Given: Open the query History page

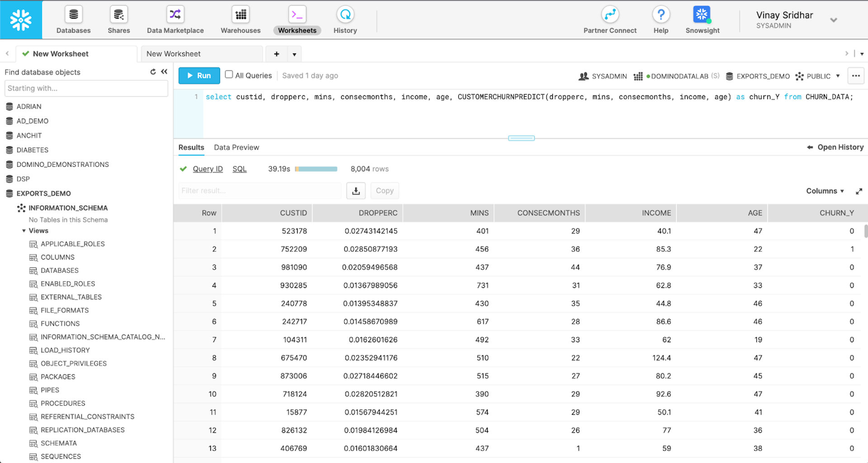Looking at the screenshot, I should [x=345, y=20].
